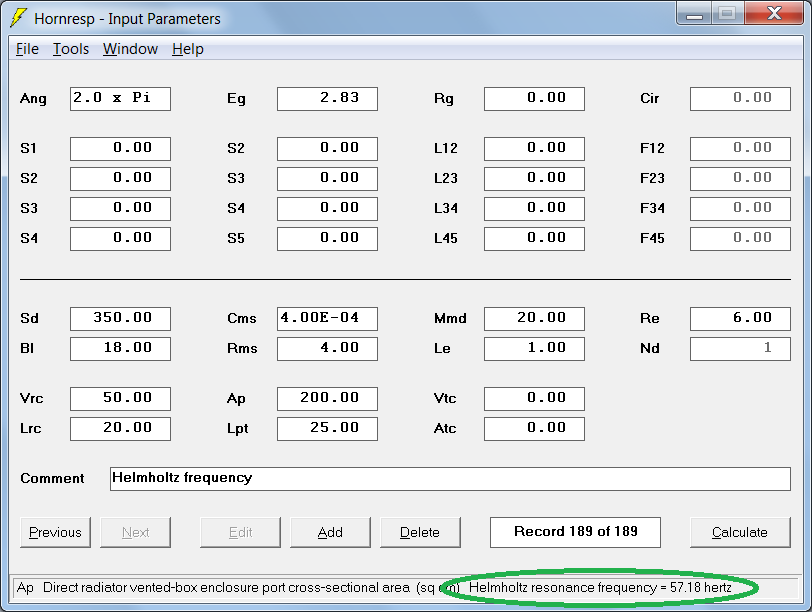Click the Calculate button
The height and width of the screenshot is (612, 812).
point(740,532)
